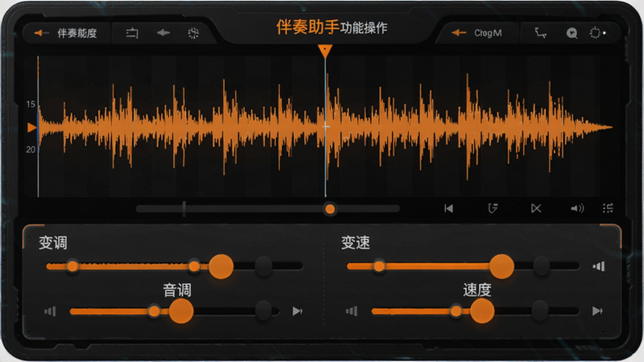The width and height of the screenshot is (644, 362).
Task: Open the 伴奏能度 panel label
Action: 77,33
